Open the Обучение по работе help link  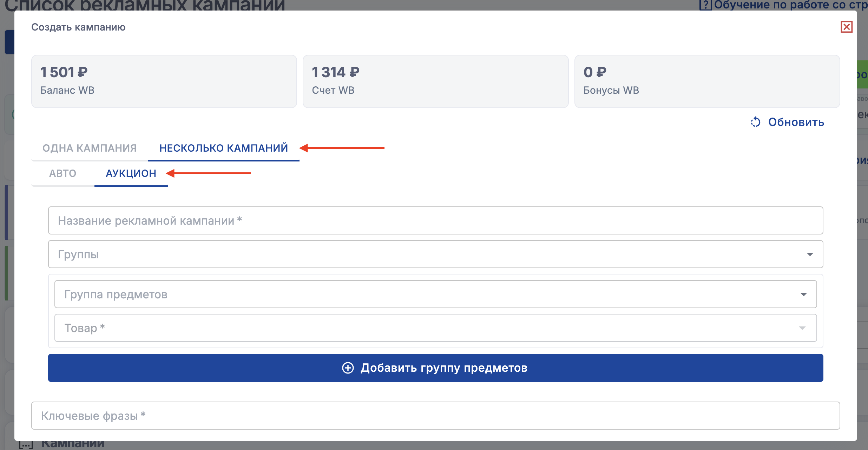pos(790,5)
